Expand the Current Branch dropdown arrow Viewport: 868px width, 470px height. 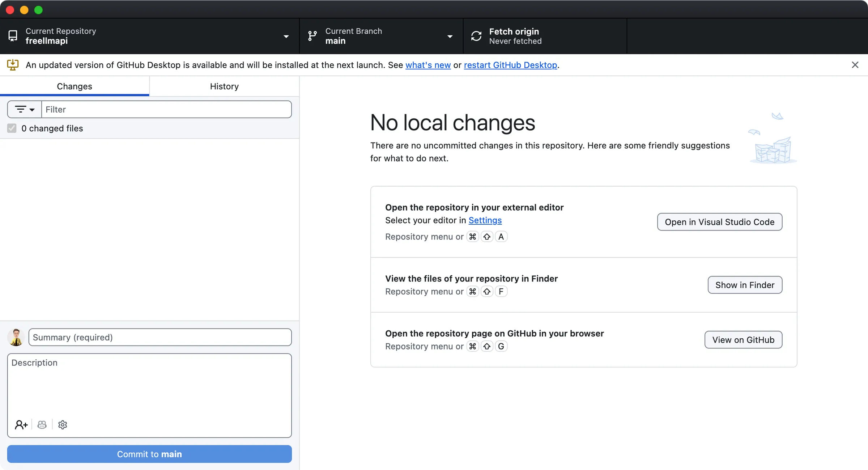[x=450, y=36]
